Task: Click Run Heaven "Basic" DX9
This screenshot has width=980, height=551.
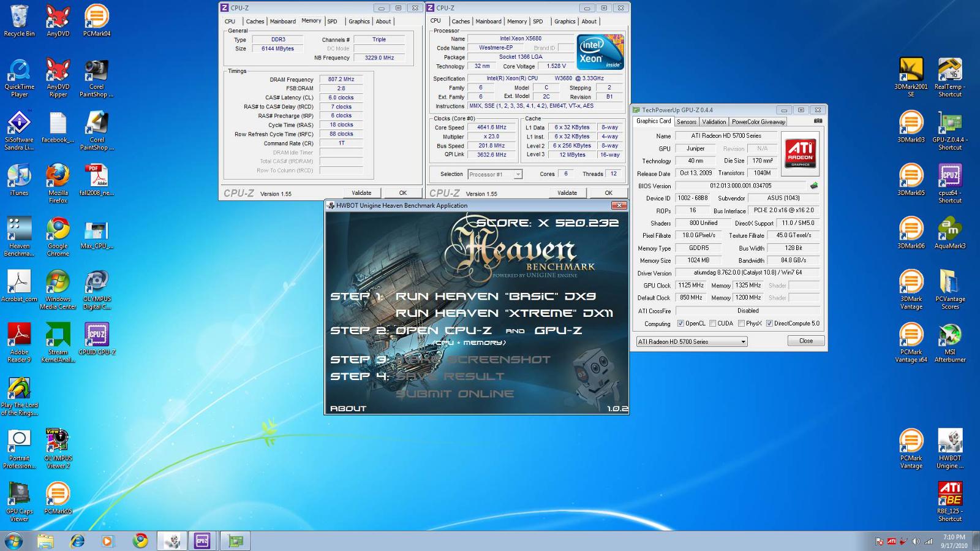Action: click(496, 297)
